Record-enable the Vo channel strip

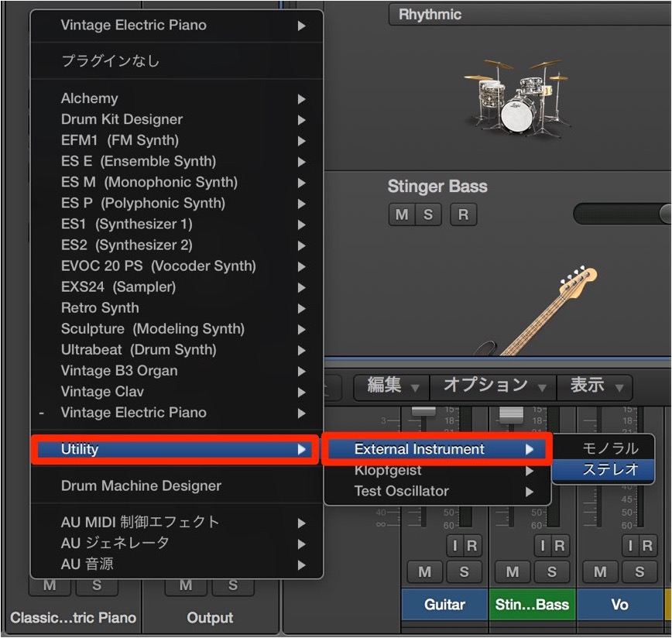click(647, 545)
